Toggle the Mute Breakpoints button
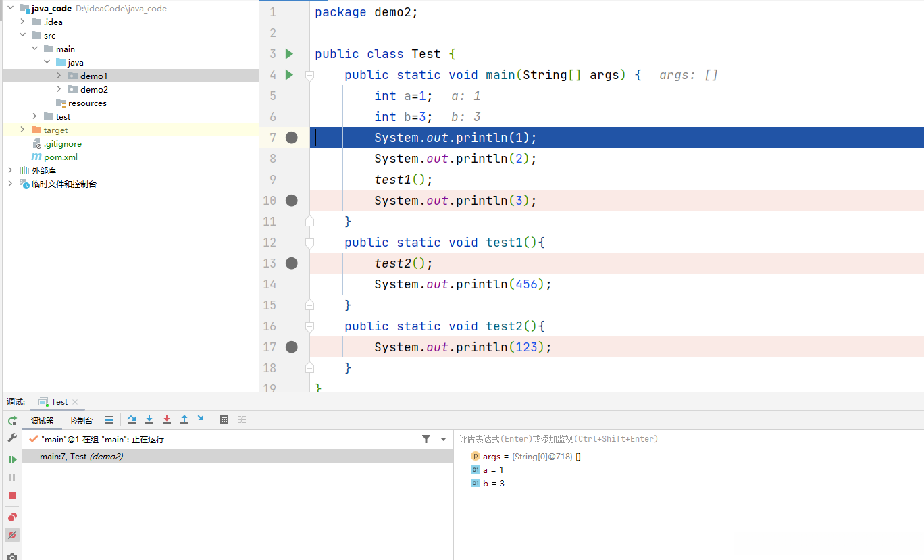This screenshot has width=924, height=560. pyautogui.click(x=12, y=535)
